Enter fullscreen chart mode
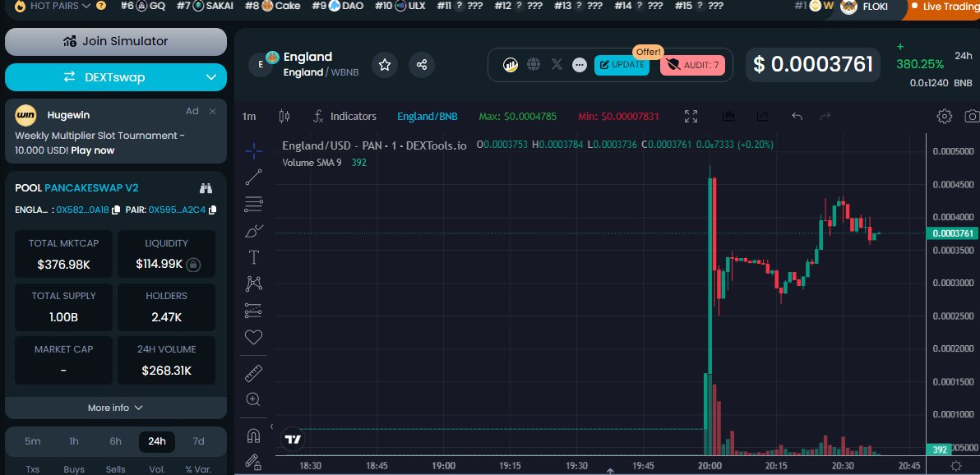This screenshot has height=475, width=980. tap(691, 116)
